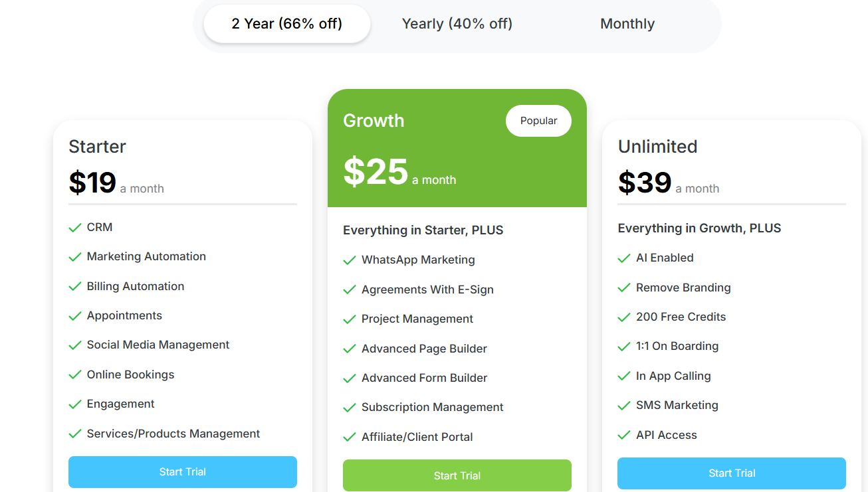The height and width of the screenshot is (492, 868).
Task: Click the checkmark beside Social Media Management
Action: pos(75,345)
